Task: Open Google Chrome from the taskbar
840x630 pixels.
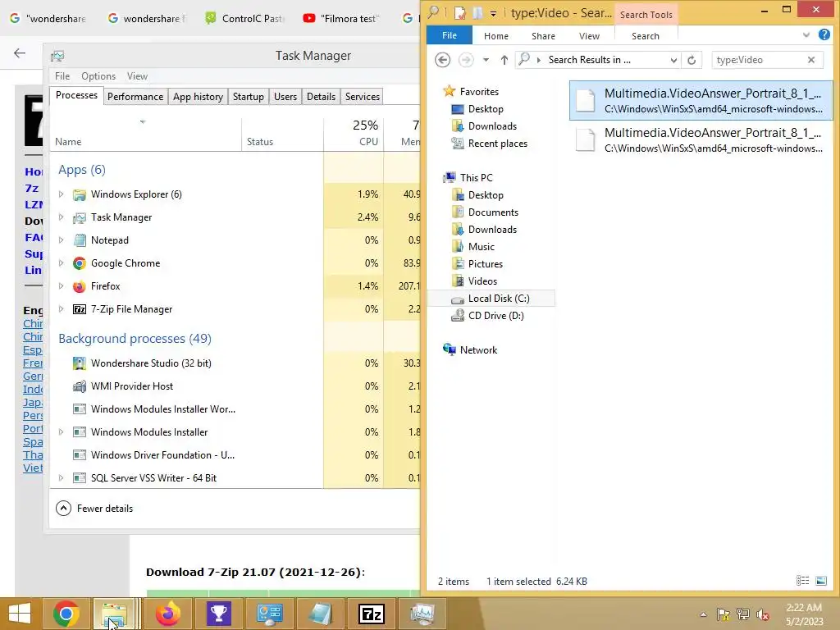Action: coord(66,614)
